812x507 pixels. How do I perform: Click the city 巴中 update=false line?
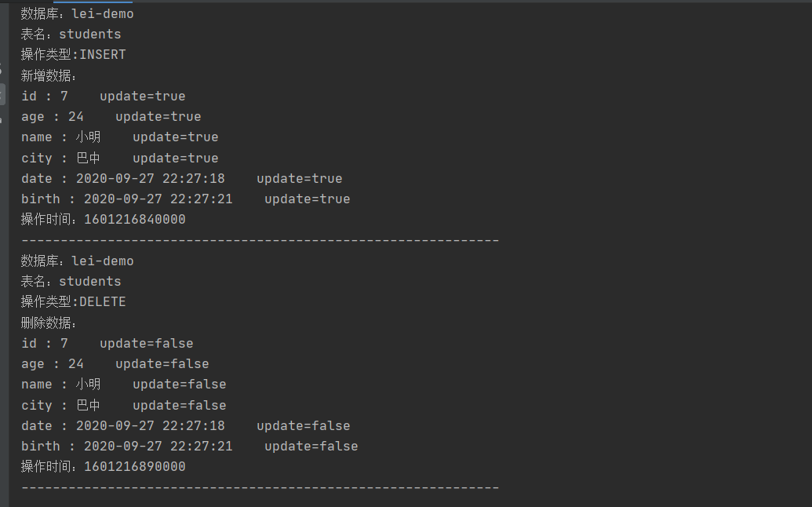tap(124, 406)
